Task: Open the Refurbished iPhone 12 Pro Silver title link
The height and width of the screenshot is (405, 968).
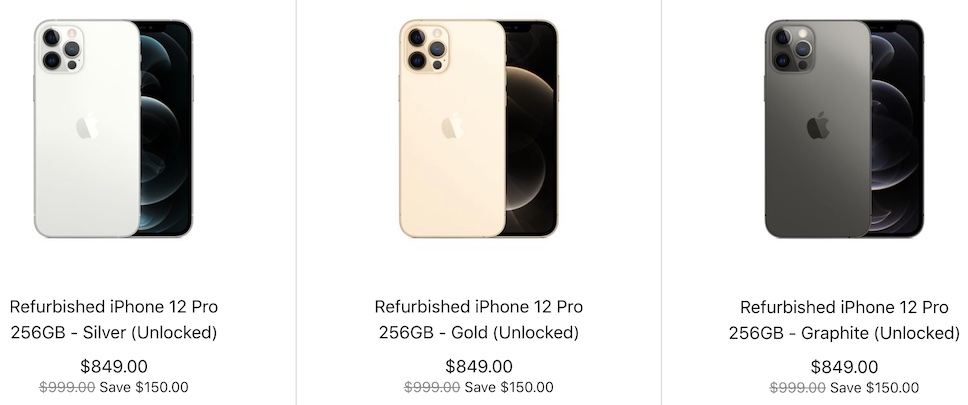Action: [x=113, y=320]
